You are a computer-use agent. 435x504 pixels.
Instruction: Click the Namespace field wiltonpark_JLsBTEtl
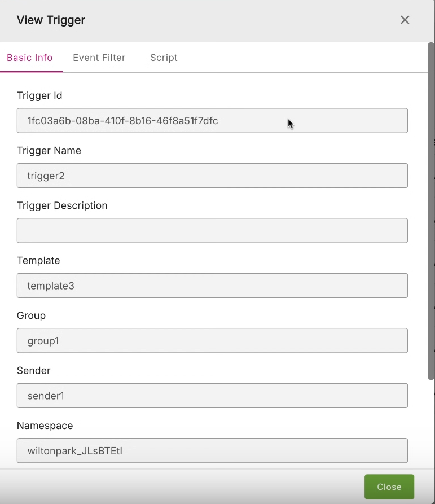click(x=212, y=451)
